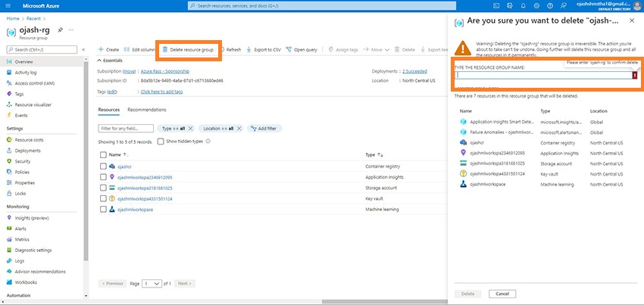The width and height of the screenshot is (644, 305).
Task: Switch to the Recommendations tab
Action: [x=147, y=110]
